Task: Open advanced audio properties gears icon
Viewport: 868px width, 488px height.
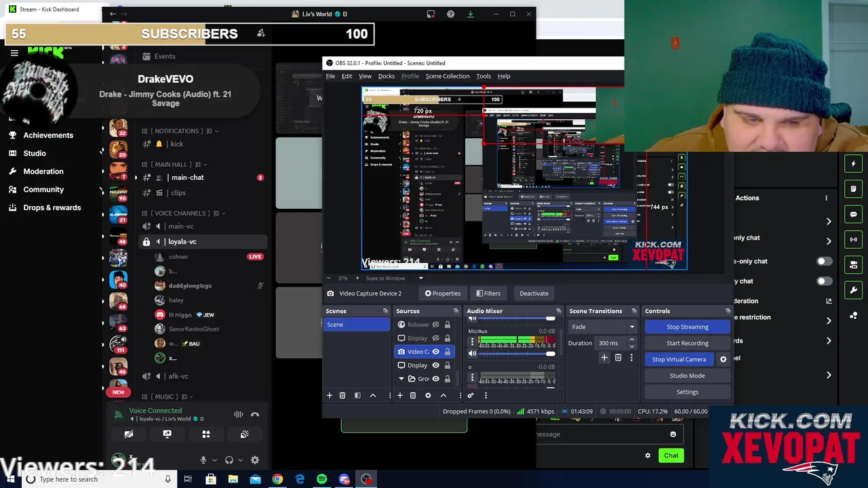Action: point(471,396)
